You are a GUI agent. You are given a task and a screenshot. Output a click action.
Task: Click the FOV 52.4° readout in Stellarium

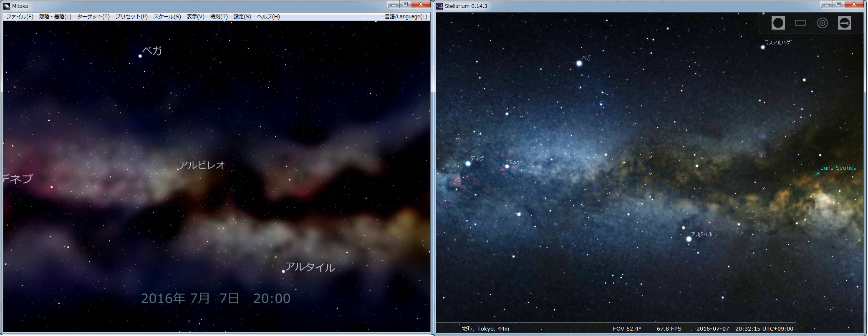pyautogui.click(x=627, y=328)
